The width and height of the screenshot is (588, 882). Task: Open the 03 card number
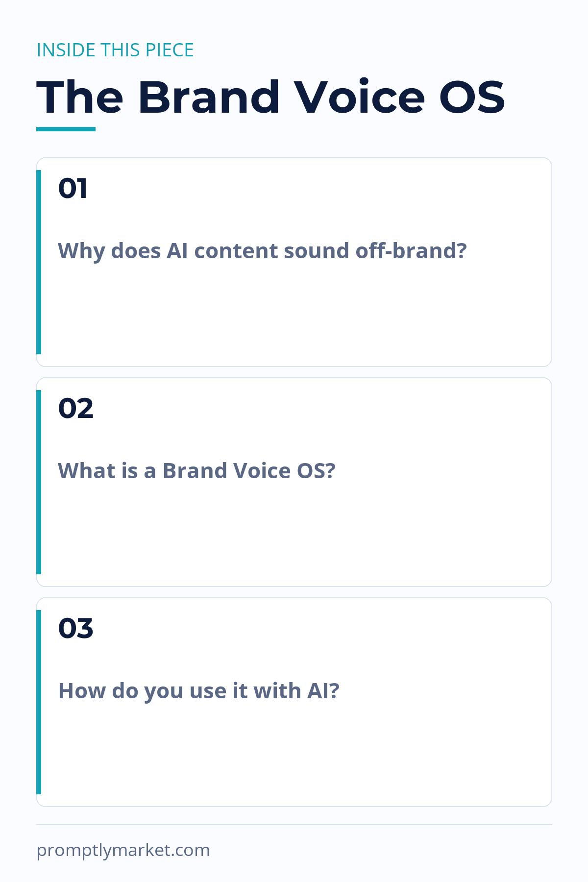(75, 628)
